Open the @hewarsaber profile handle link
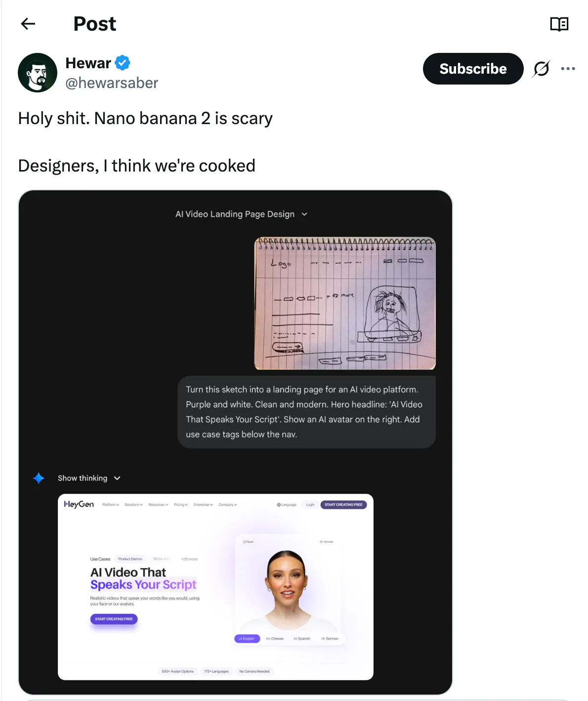 click(x=112, y=83)
